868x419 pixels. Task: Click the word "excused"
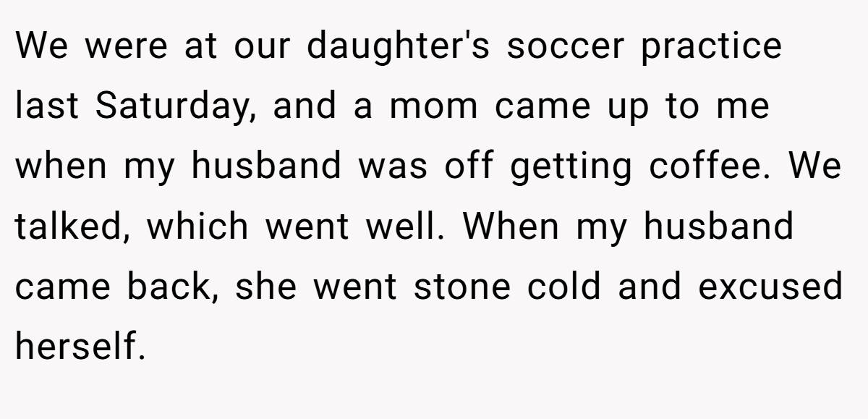(x=770, y=286)
